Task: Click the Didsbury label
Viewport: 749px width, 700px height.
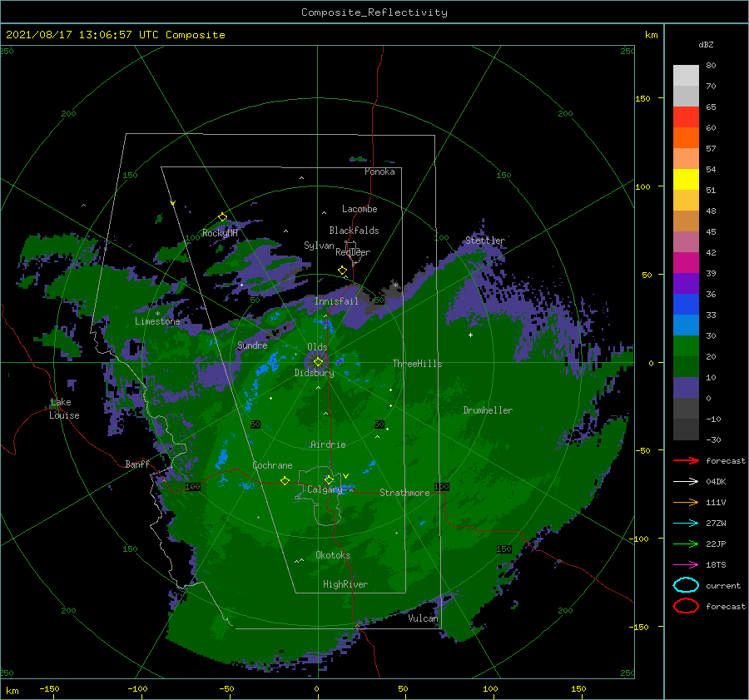Action: [x=314, y=373]
